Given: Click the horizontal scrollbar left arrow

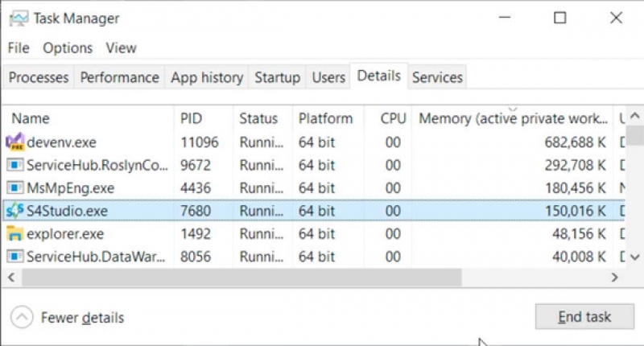Looking at the screenshot, I should point(11,278).
